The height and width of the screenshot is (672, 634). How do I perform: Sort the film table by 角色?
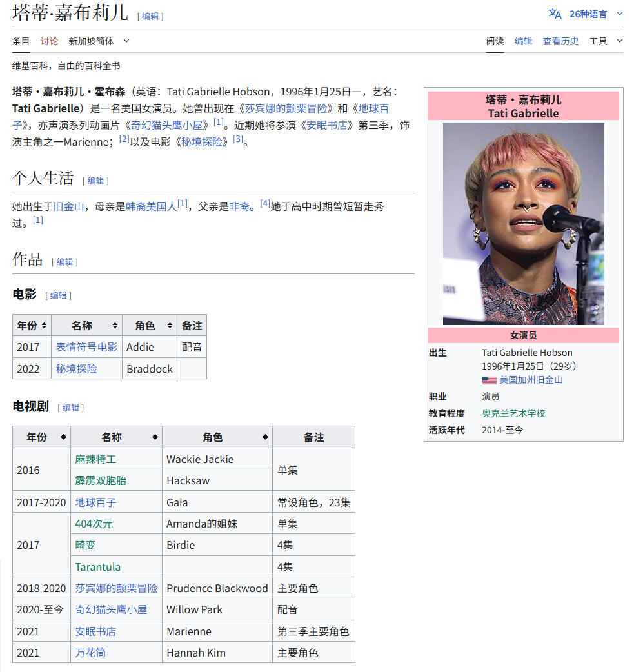150,326
